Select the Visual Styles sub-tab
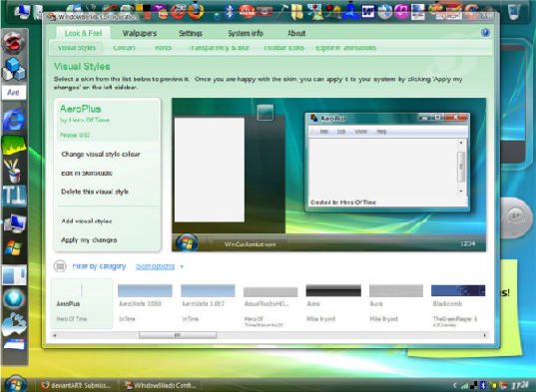 (x=77, y=48)
